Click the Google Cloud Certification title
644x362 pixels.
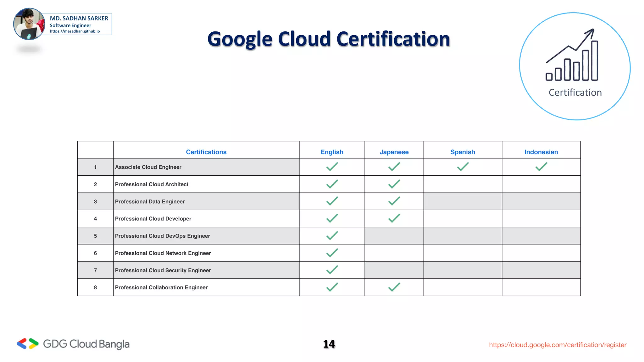[329, 39]
